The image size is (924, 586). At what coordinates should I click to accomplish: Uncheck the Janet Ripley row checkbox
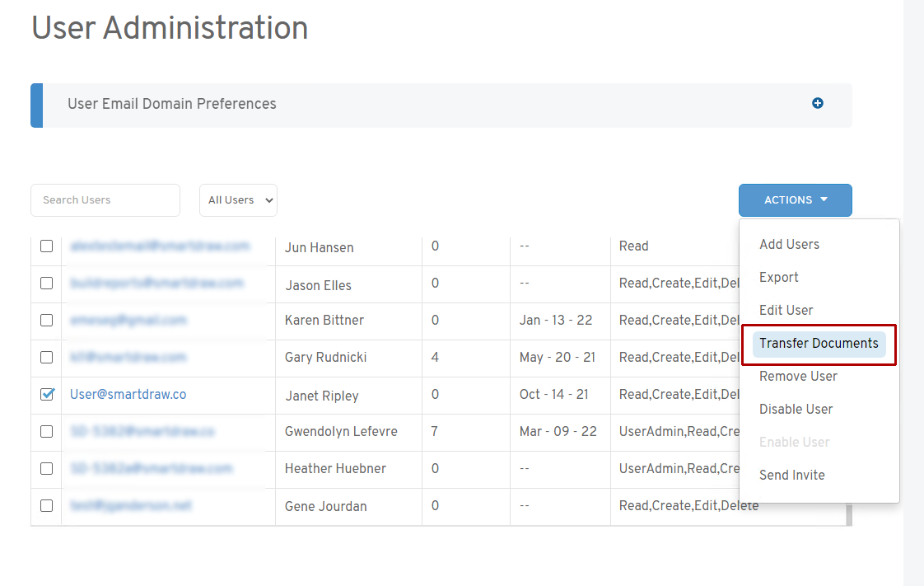click(47, 395)
